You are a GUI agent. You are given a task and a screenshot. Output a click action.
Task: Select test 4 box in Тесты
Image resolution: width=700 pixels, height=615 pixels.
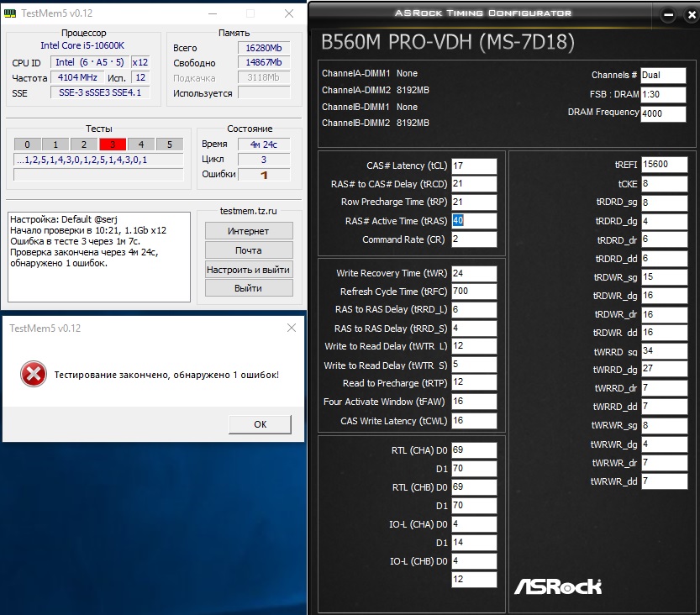click(x=141, y=145)
